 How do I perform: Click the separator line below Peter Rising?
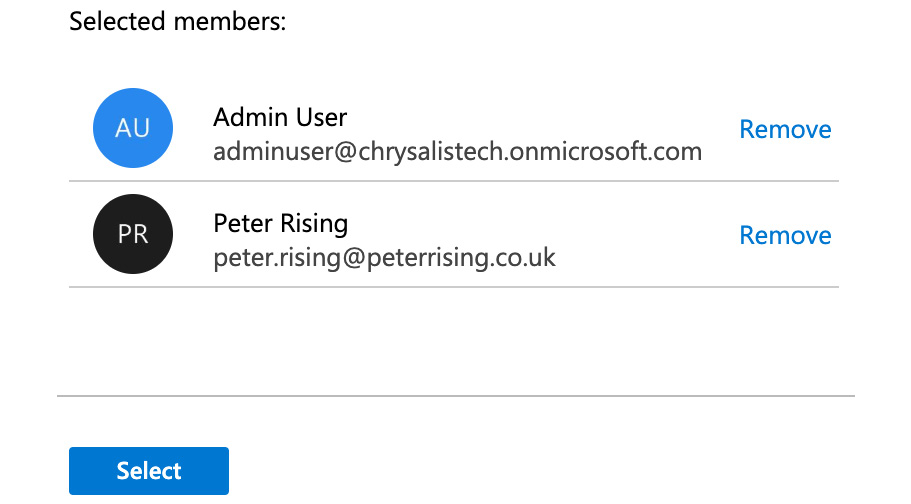(x=453, y=287)
